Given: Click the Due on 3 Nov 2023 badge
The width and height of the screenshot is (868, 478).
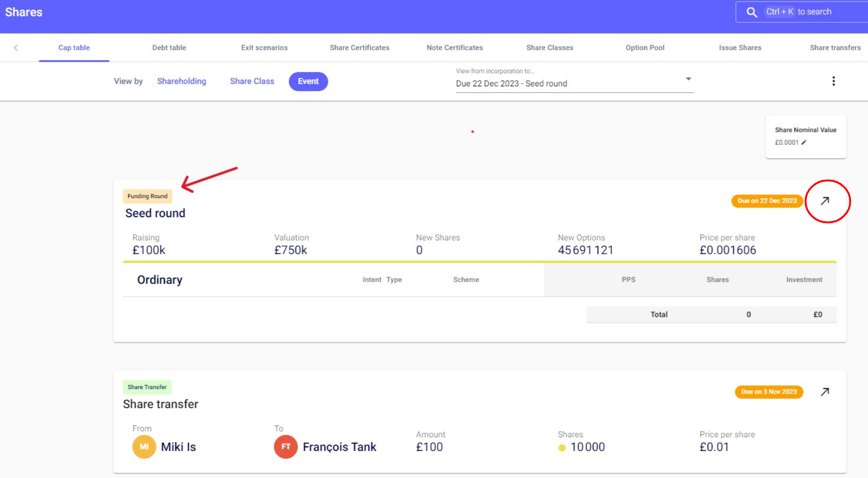Looking at the screenshot, I should click(x=768, y=392).
